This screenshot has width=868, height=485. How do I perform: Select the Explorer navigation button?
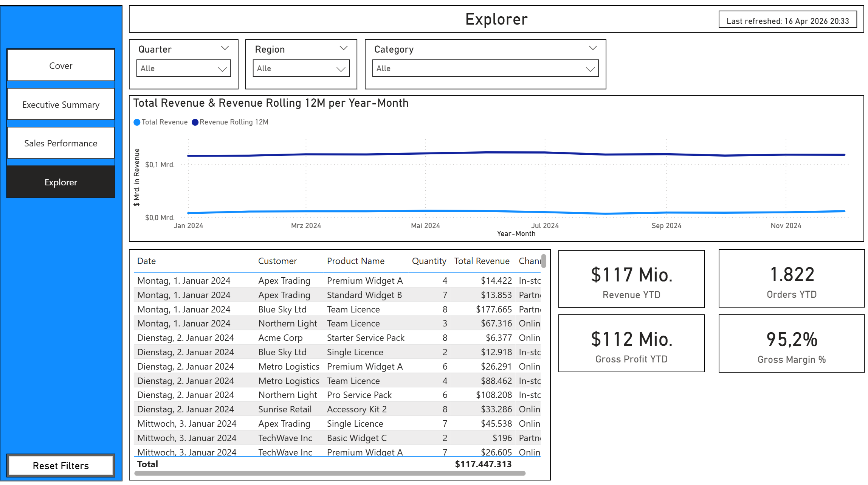coord(61,182)
